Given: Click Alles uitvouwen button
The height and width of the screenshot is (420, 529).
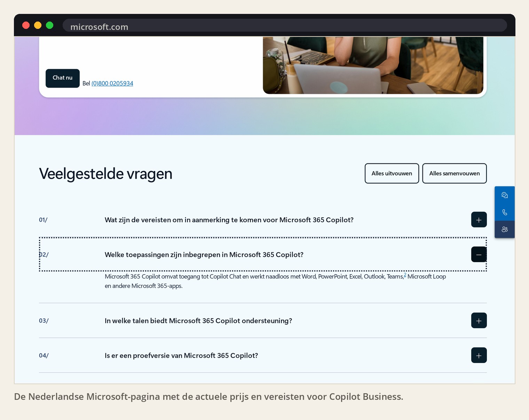Looking at the screenshot, I should click(x=392, y=173).
